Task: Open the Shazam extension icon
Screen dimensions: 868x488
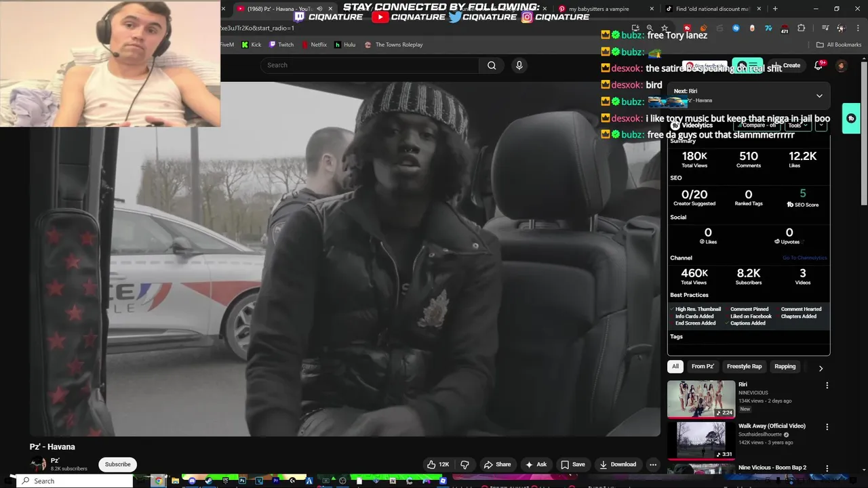Action: [736, 28]
